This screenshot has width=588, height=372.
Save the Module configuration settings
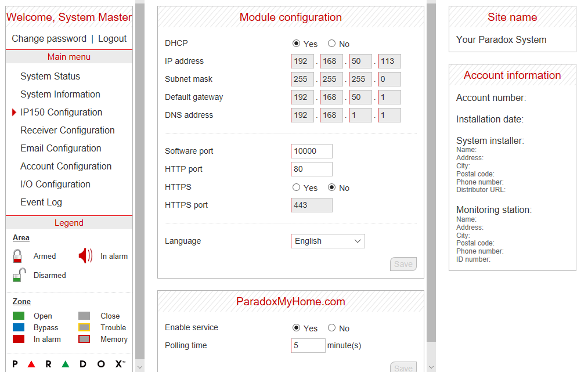click(403, 264)
